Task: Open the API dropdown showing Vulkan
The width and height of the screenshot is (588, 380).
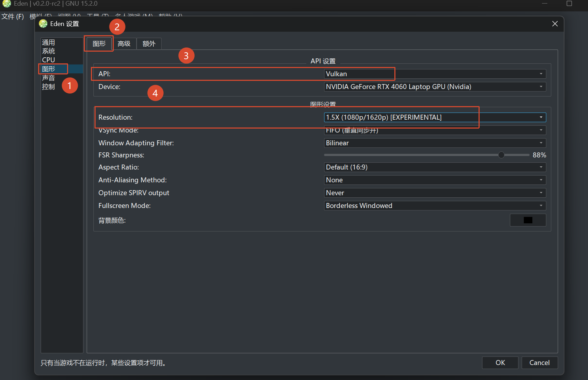Action: pos(435,74)
